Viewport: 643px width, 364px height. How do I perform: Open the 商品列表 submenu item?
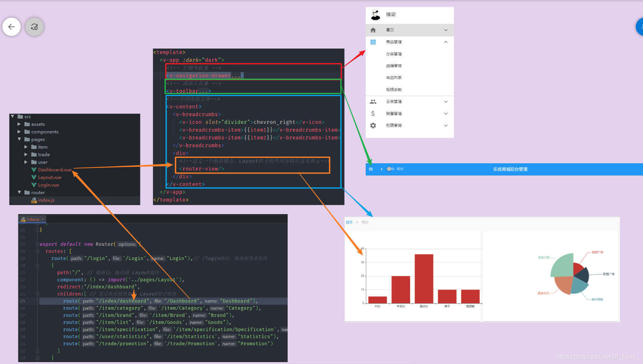coord(394,78)
